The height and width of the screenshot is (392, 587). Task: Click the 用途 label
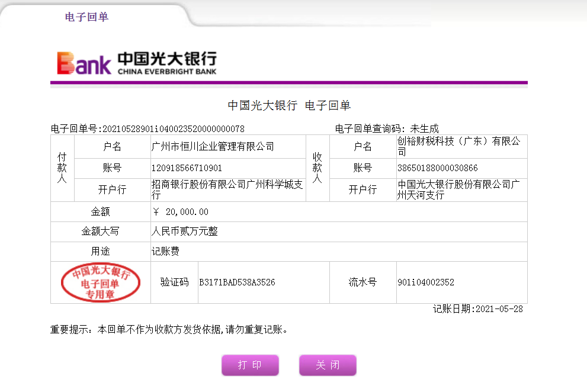point(100,251)
